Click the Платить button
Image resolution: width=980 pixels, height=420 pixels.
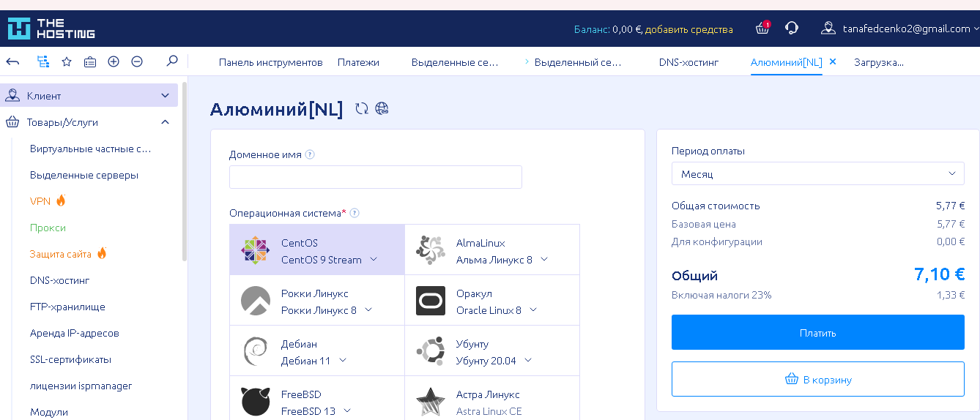(818, 332)
